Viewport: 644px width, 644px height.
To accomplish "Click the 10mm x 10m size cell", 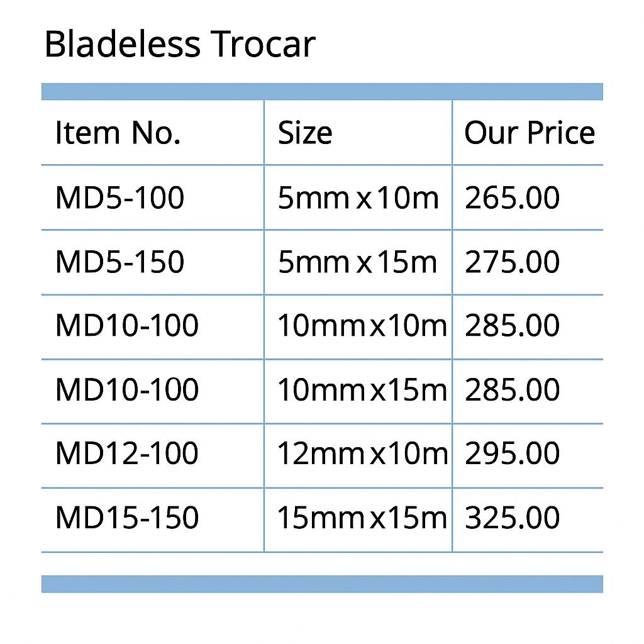I will [x=362, y=326].
